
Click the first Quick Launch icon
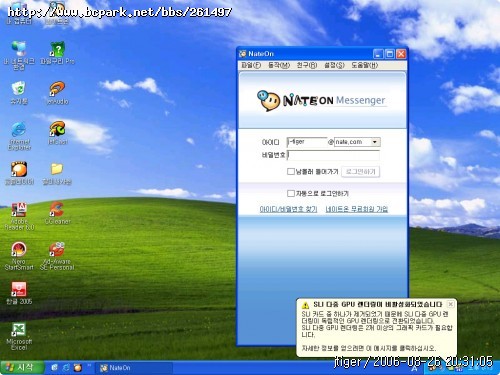54,367
